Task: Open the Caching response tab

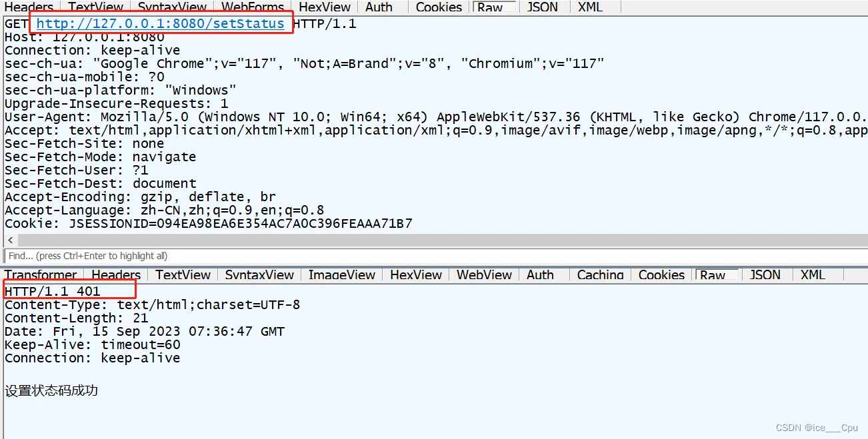Action: 600,274
